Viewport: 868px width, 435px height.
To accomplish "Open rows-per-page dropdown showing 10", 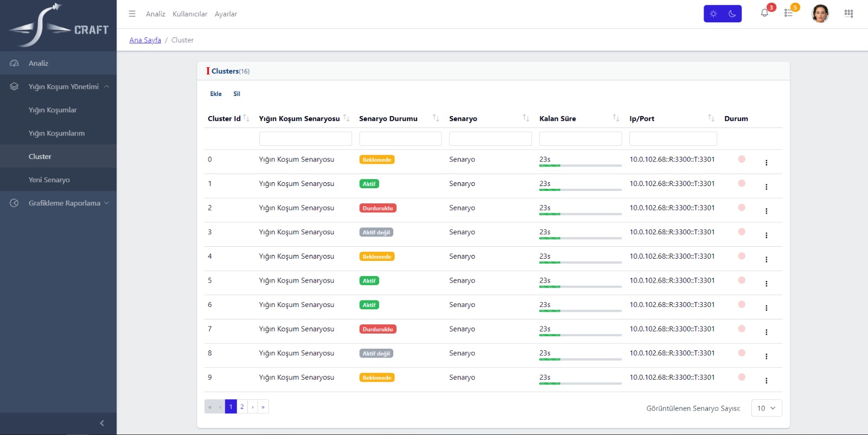I will pos(766,408).
